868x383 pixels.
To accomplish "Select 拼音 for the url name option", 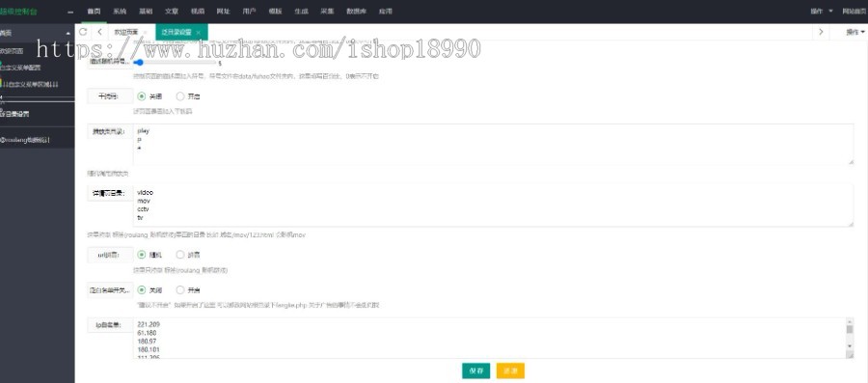I will point(188,255).
